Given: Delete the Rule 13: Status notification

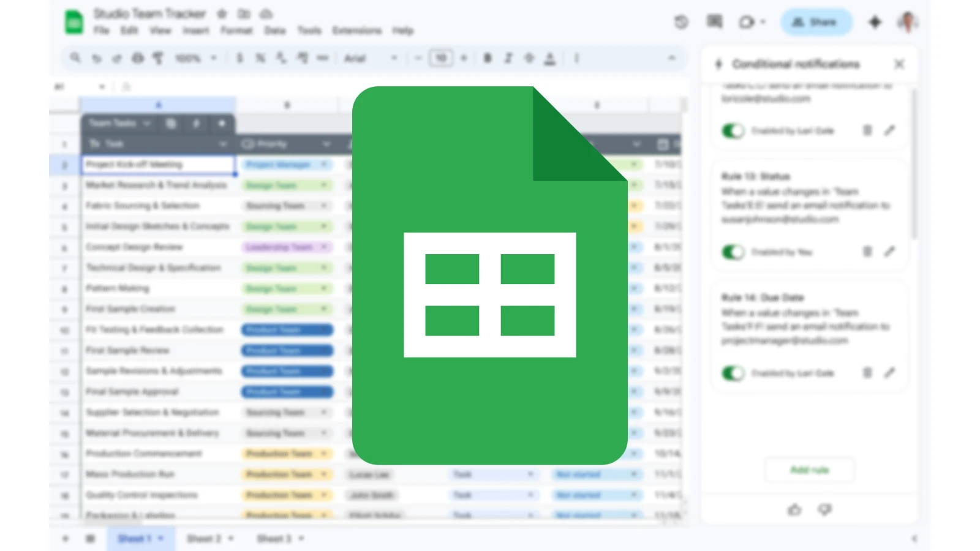Looking at the screenshot, I should pos(867,252).
